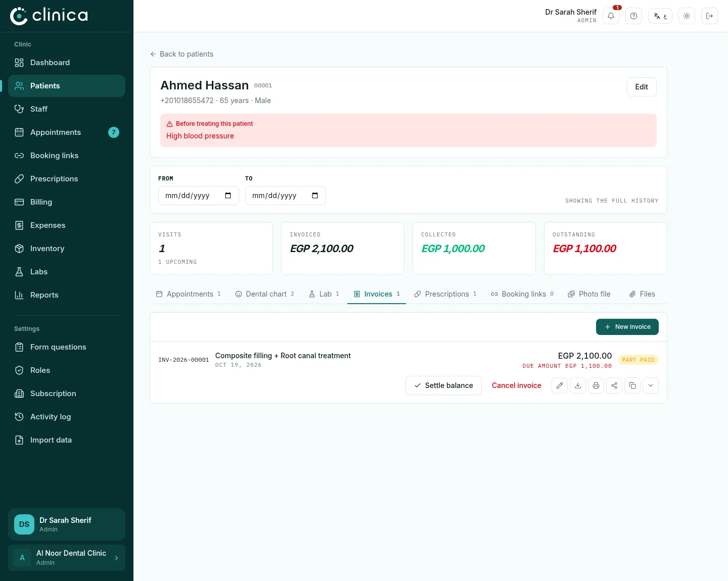The height and width of the screenshot is (581, 728).
Task: Open Appointments in the sidebar
Action: click(67, 132)
